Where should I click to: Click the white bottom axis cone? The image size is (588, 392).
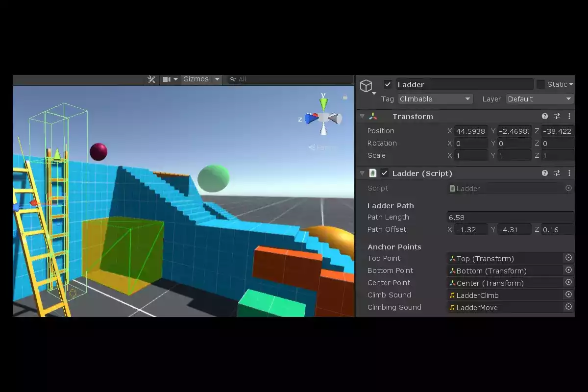pos(323,129)
